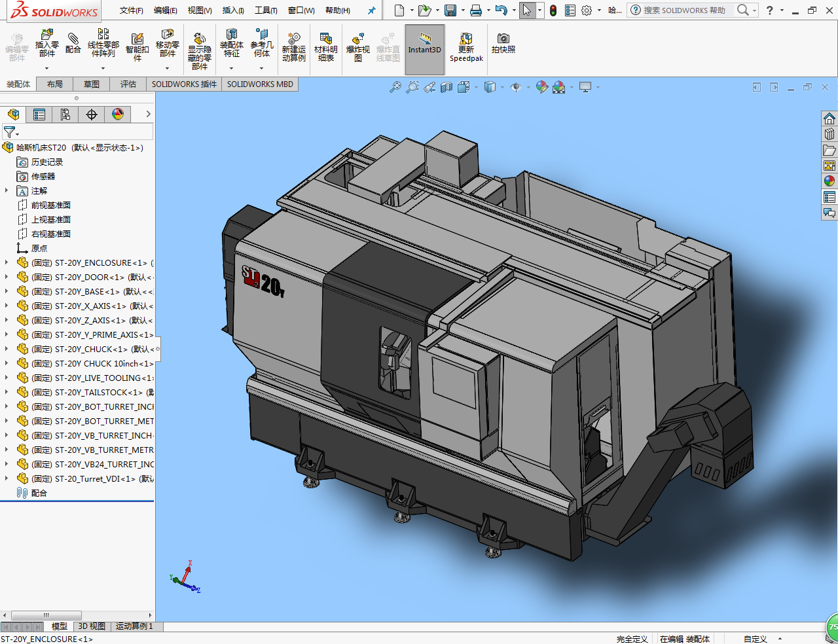Click the Mate (配合) tool in ribbon
This screenshot has width=838, height=644.
(x=73, y=43)
